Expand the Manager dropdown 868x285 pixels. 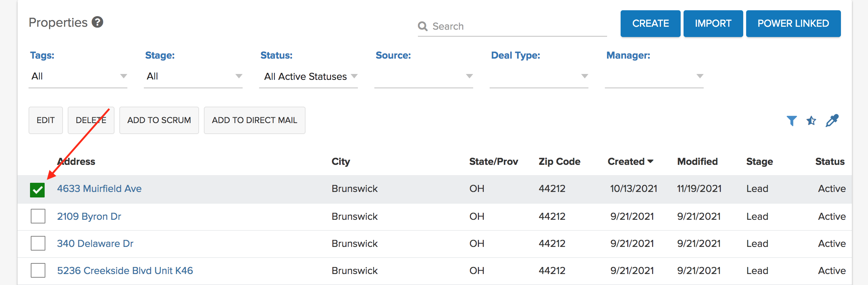click(654, 76)
